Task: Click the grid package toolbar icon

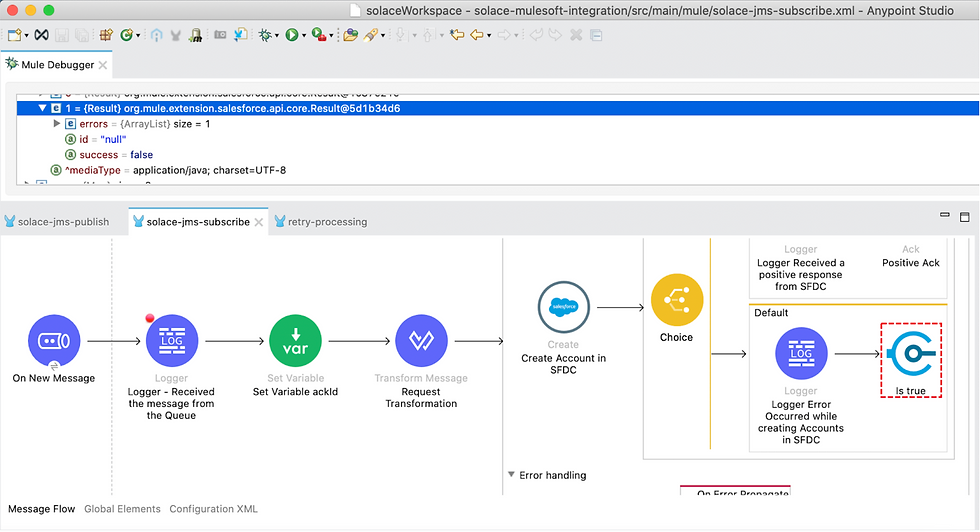Action: coord(106,35)
